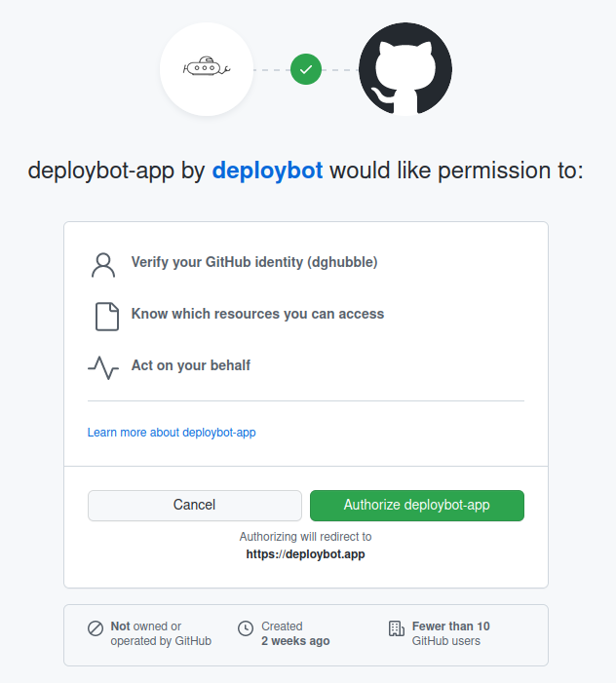The height and width of the screenshot is (683, 616).
Task: Click the clock icon beside Created
Action: tap(246, 628)
